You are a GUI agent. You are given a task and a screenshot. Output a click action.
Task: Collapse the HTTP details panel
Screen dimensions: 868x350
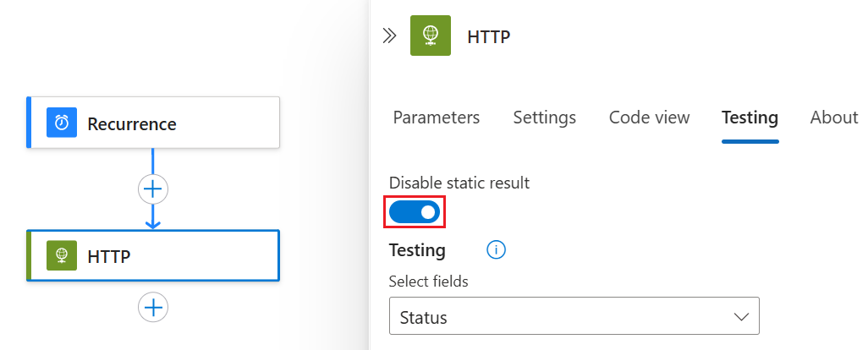tap(389, 36)
